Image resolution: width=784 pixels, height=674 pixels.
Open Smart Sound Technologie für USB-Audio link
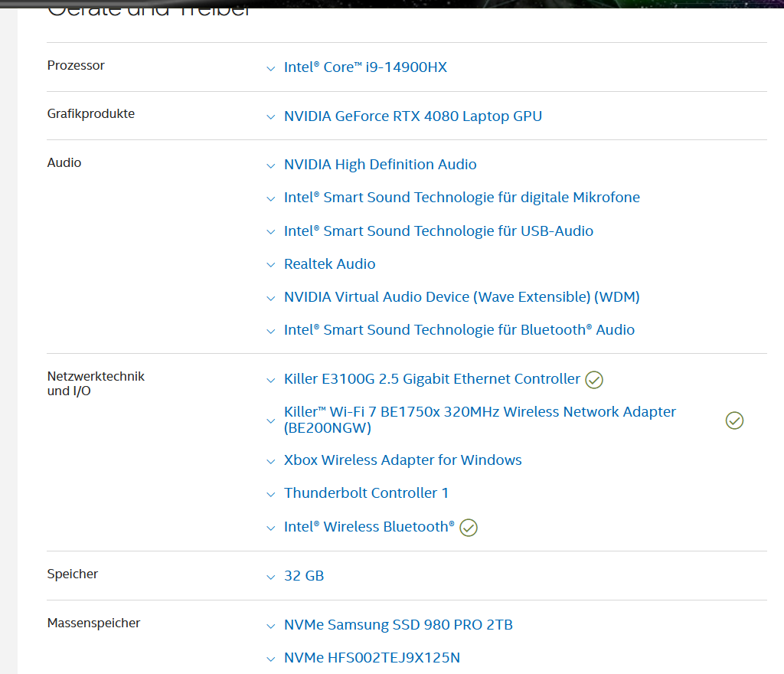(439, 231)
